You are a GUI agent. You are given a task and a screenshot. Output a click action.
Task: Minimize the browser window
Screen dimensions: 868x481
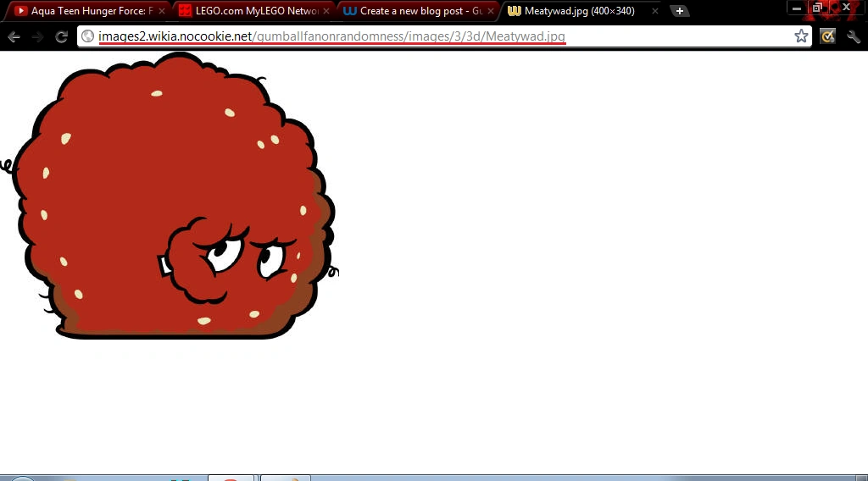[x=797, y=8]
